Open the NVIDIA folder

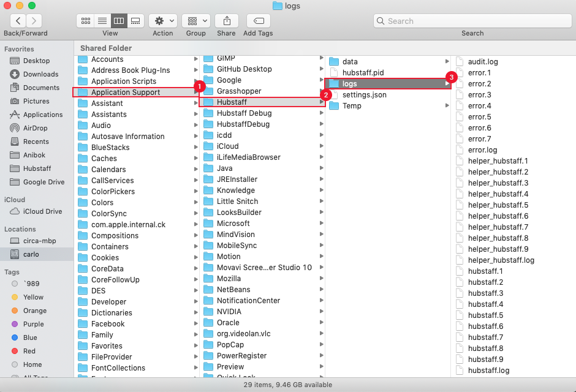[262, 312]
